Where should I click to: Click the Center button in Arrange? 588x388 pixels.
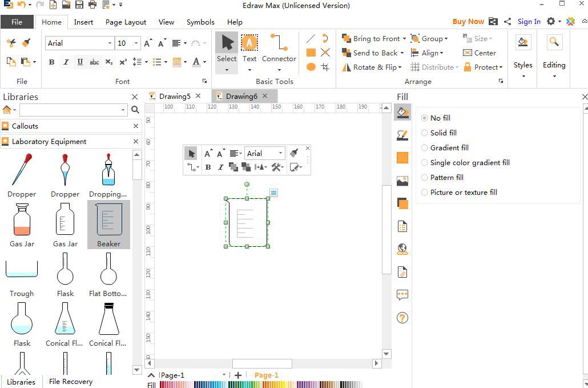480,53
